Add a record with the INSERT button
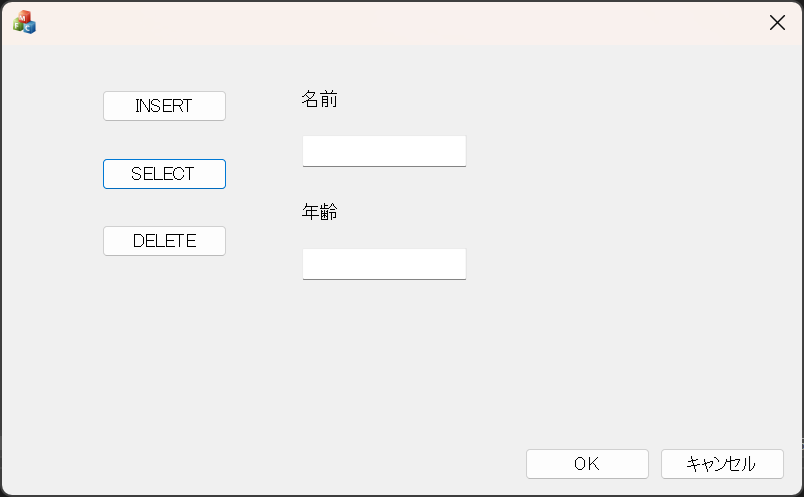This screenshot has width=804, height=497. point(164,106)
